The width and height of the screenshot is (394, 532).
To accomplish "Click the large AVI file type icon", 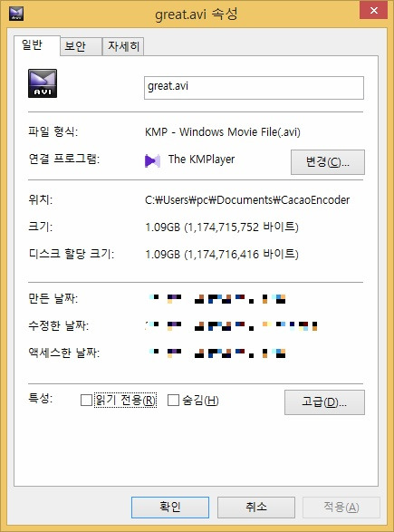I will (43, 83).
